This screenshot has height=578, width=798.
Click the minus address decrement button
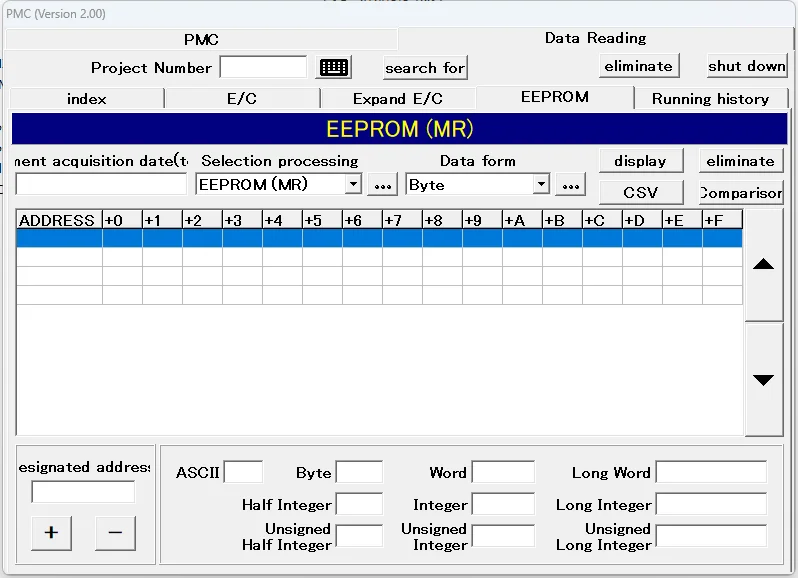[116, 533]
